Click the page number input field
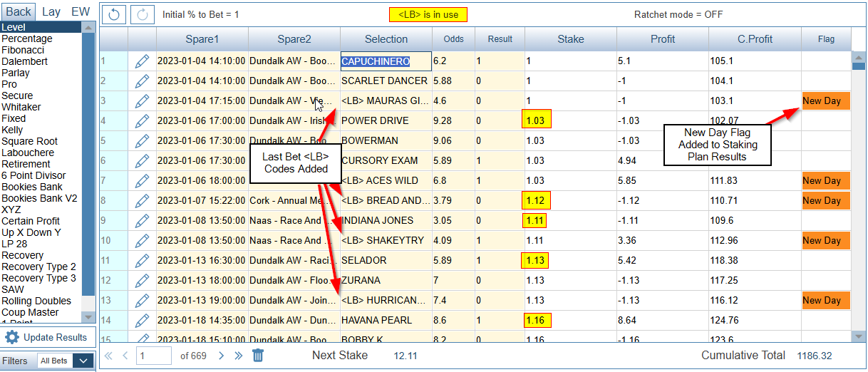Image resolution: width=868 pixels, height=372 pixels. coord(153,355)
